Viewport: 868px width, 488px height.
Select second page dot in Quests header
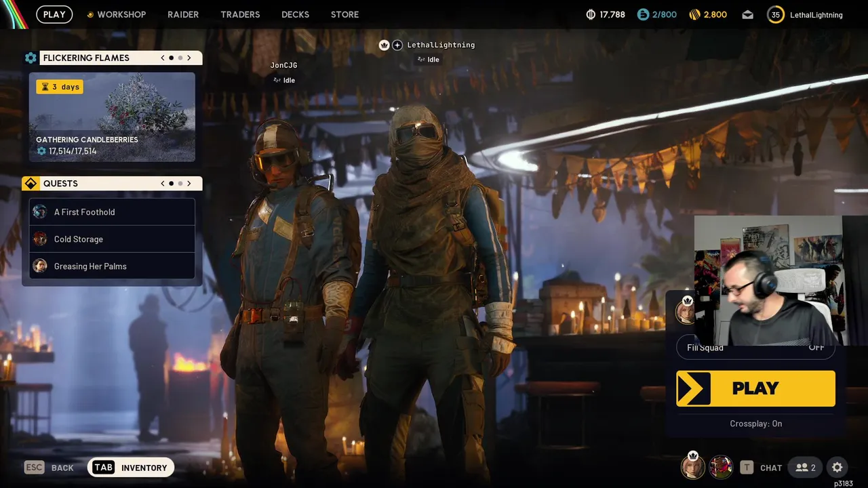180,184
